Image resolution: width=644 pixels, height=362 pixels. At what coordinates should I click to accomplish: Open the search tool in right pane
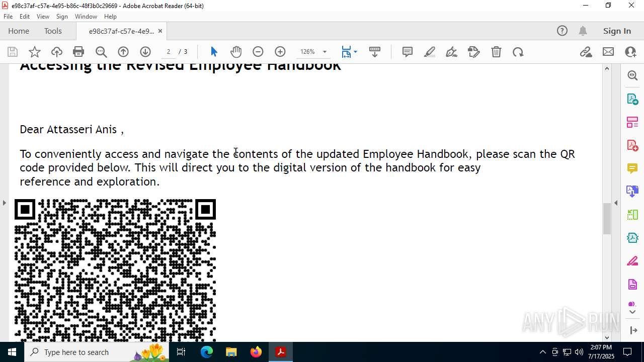632,75
